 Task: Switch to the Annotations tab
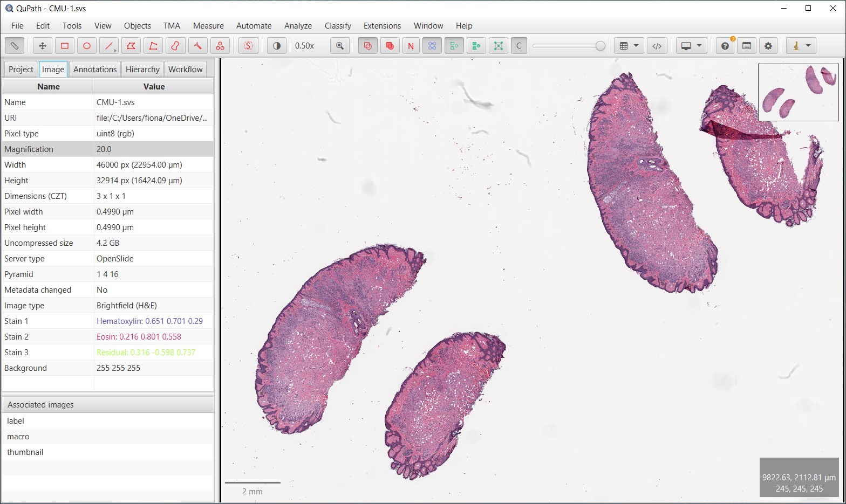pos(95,69)
